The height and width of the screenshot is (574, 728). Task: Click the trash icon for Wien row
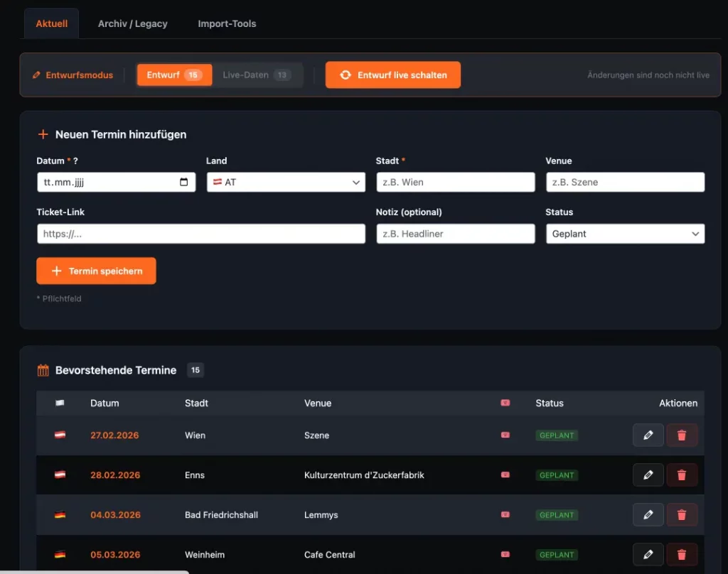(x=682, y=435)
